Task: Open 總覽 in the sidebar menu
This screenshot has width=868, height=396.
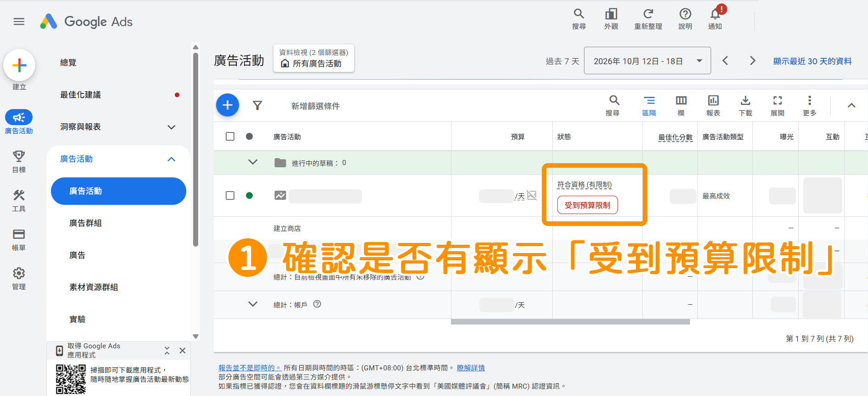Action: (68, 63)
